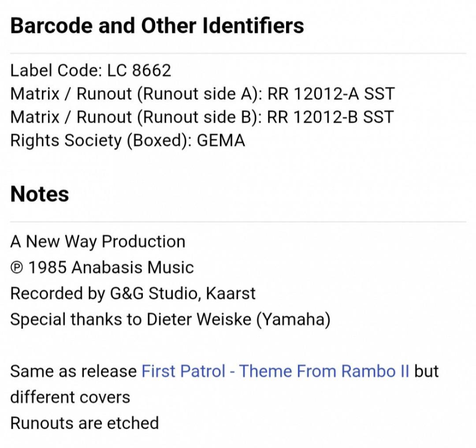
Task: Click the Runout side B matrix line
Action: [202, 117]
